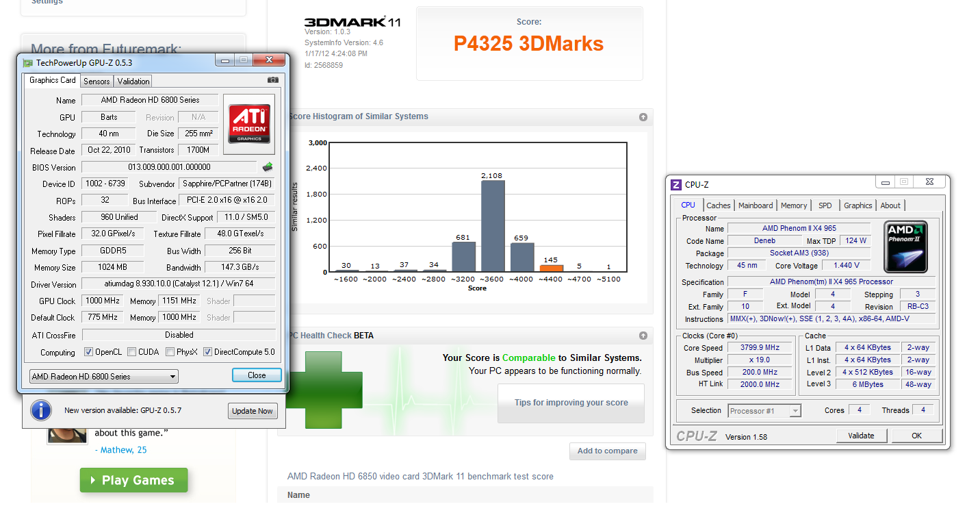Click the CPU-Z title bar app icon

pyautogui.click(x=676, y=184)
